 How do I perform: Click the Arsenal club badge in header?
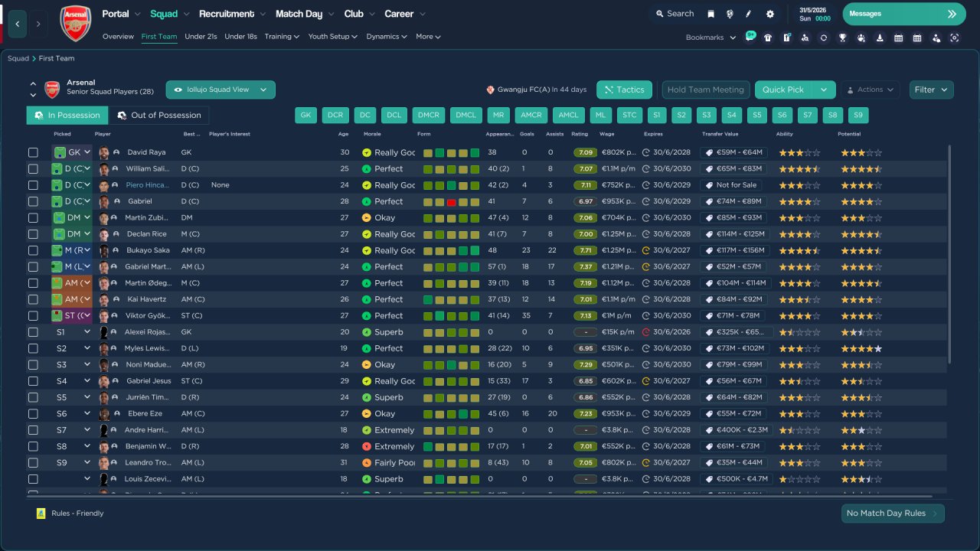click(75, 24)
